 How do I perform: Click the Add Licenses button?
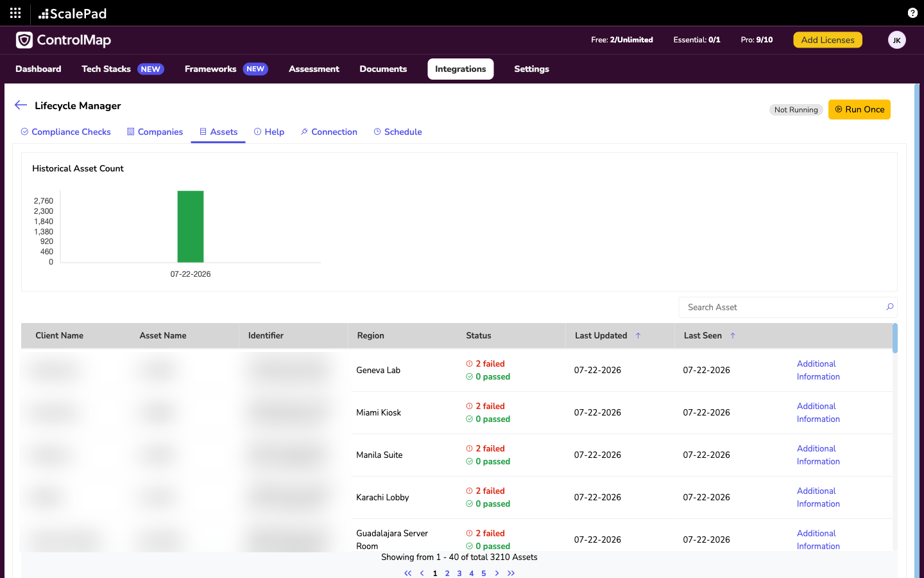coord(828,40)
